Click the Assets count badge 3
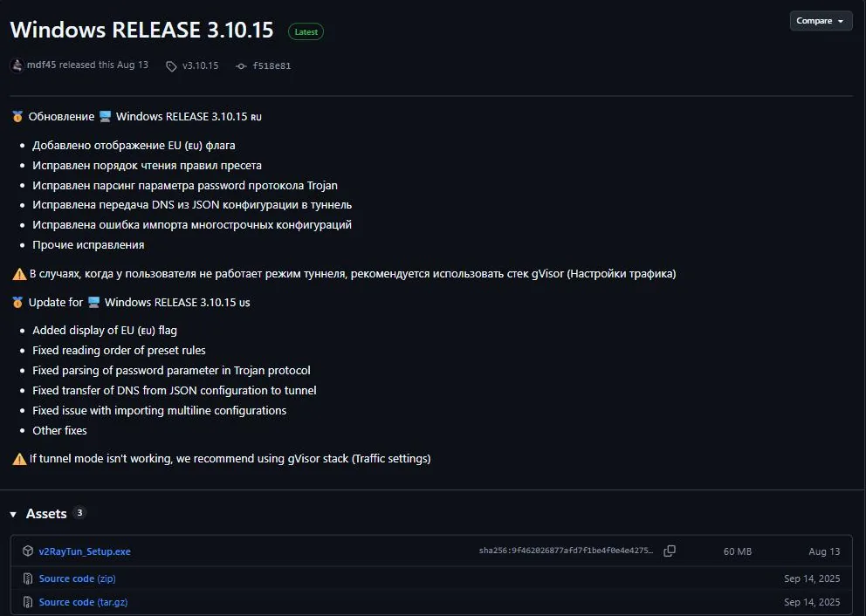 79,513
